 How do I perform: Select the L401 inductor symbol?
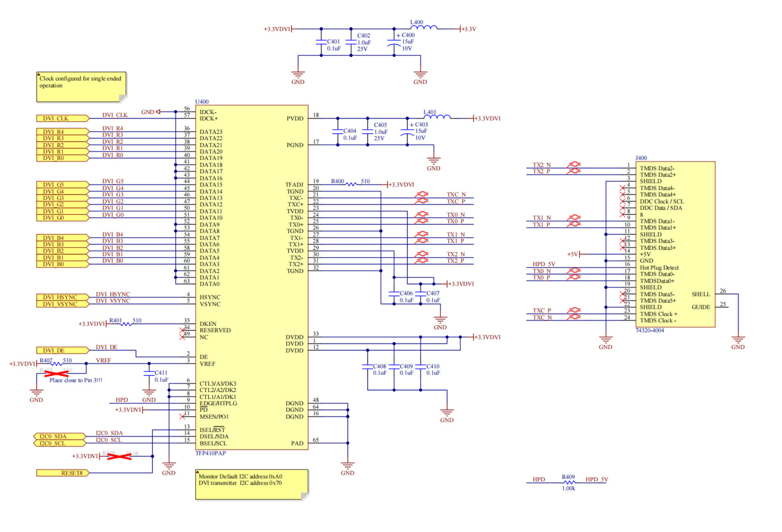tap(437, 116)
